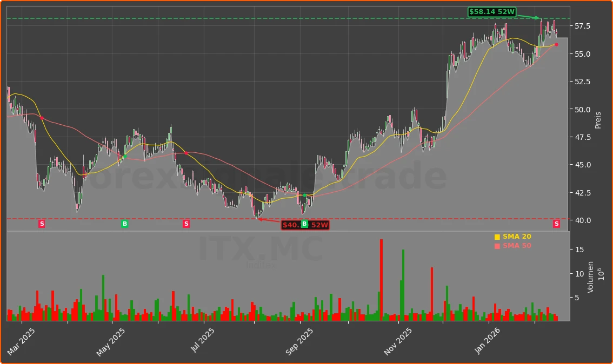Click the S sell marker near March 2025
The image size is (613, 364).
[x=41, y=223]
